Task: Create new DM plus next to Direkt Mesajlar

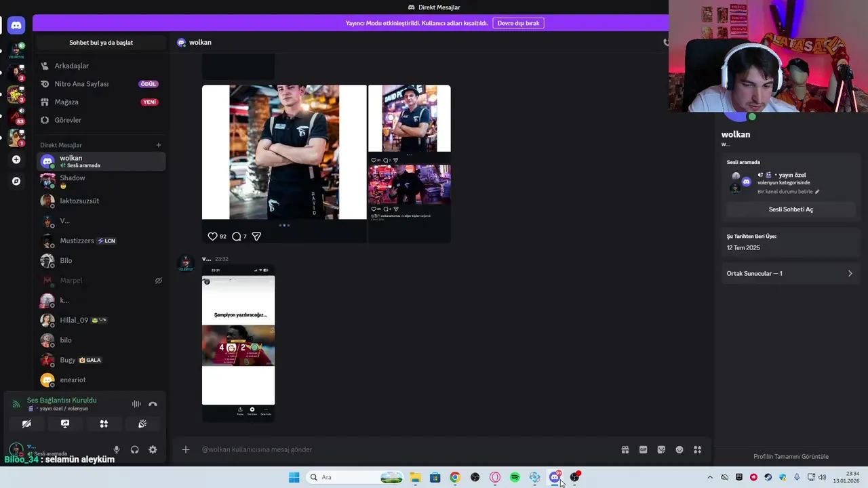Action: coord(159,145)
